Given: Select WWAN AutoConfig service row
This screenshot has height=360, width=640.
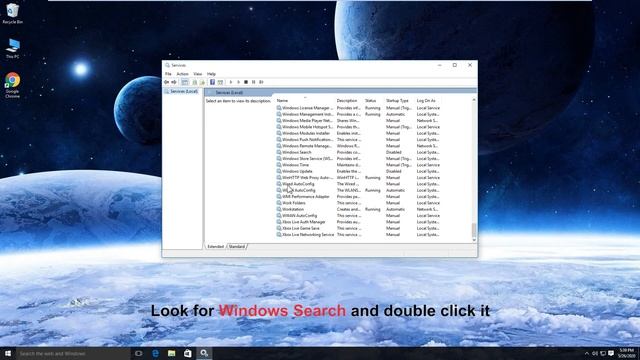Looking at the screenshot, I should pyautogui.click(x=358, y=216).
